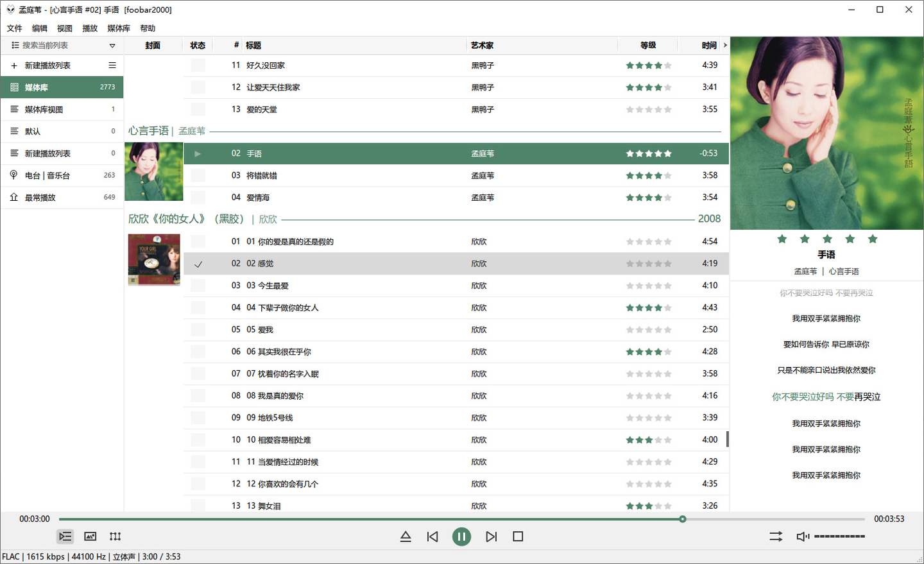
Task: Click the 欣欣 album cover thumbnail
Action: tap(154, 260)
